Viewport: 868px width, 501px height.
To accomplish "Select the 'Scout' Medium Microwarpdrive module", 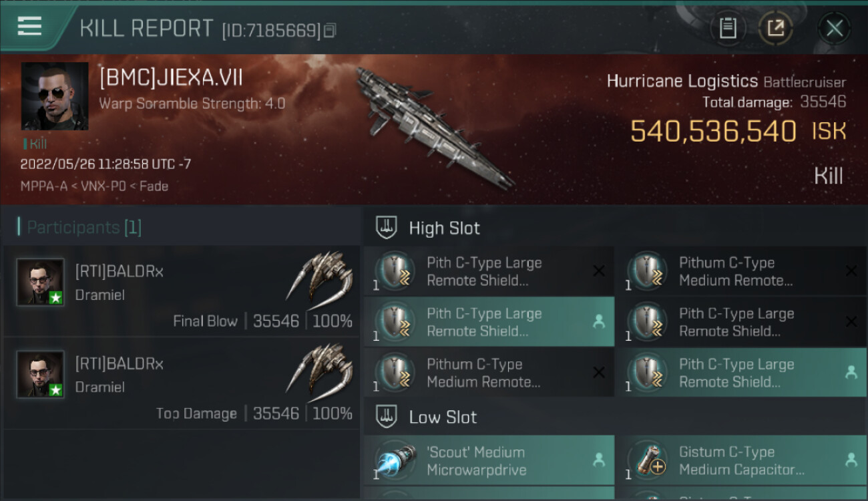I will [x=489, y=460].
